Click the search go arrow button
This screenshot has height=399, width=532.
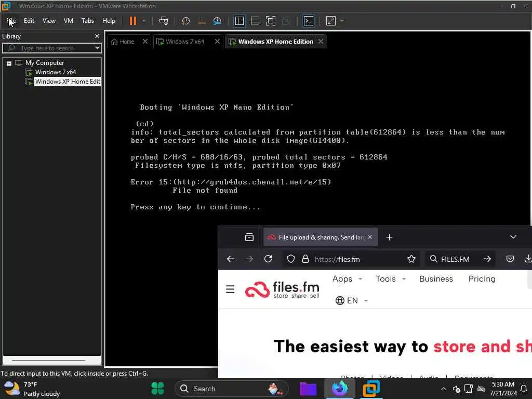click(x=487, y=259)
